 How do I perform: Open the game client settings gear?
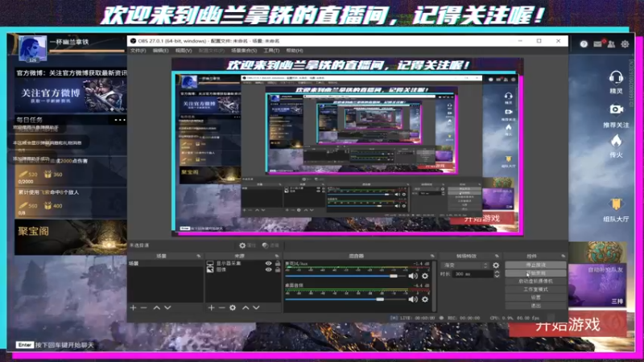coord(625,44)
